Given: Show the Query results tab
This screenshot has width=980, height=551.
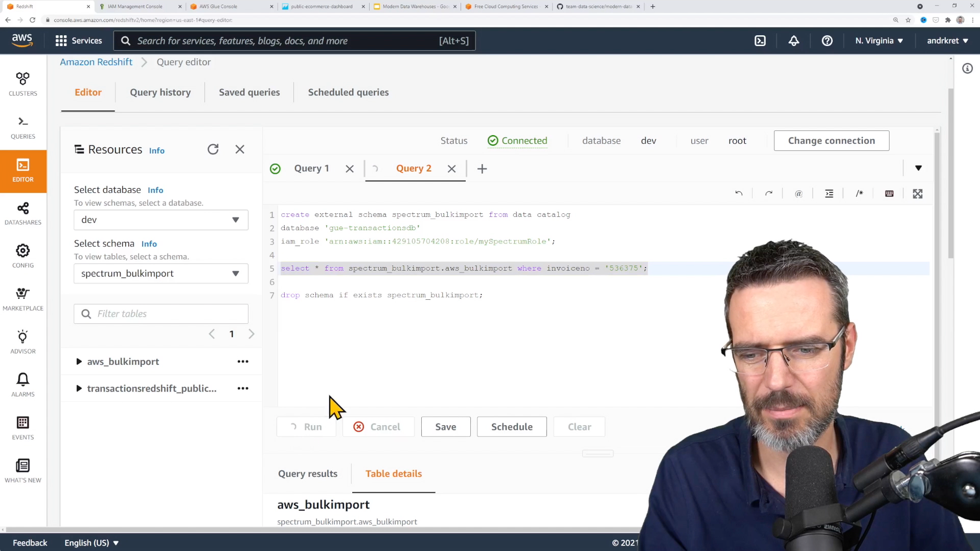Looking at the screenshot, I should pos(308,474).
